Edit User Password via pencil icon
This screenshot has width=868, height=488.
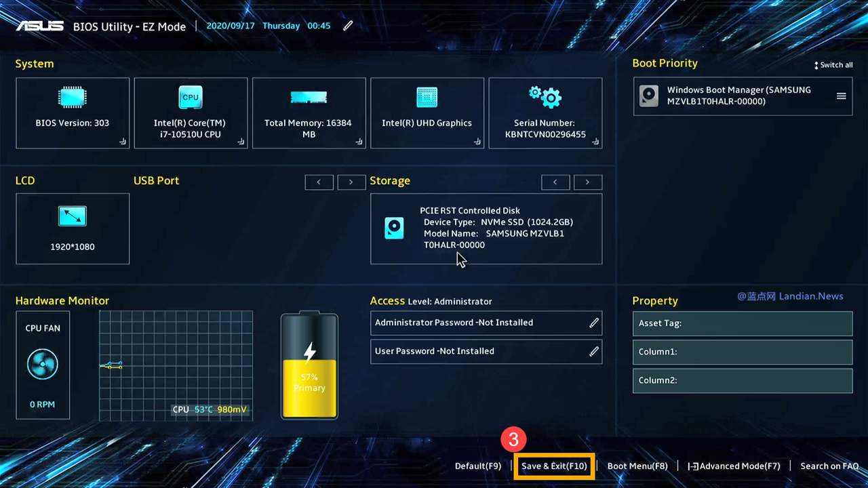594,351
